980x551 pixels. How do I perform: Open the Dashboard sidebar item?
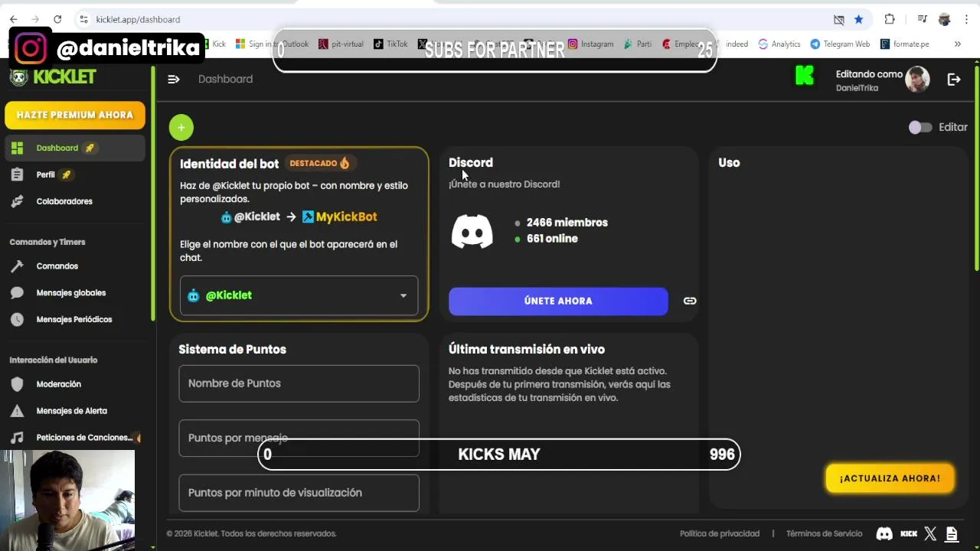(x=75, y=148)
